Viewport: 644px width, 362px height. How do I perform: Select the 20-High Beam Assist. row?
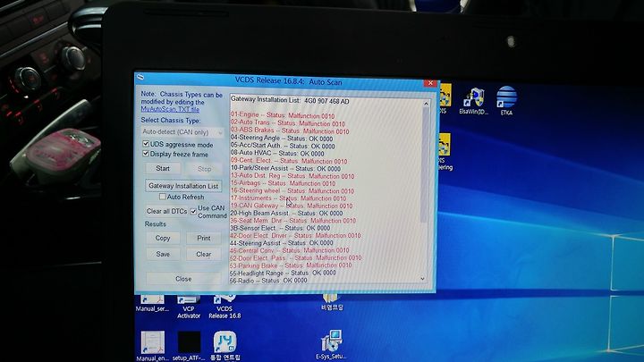(x=286, y=213)
